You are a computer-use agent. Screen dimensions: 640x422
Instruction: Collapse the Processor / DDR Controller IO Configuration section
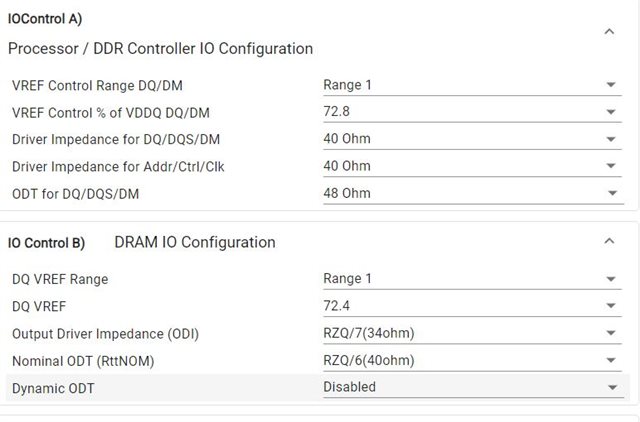[609, 32]
